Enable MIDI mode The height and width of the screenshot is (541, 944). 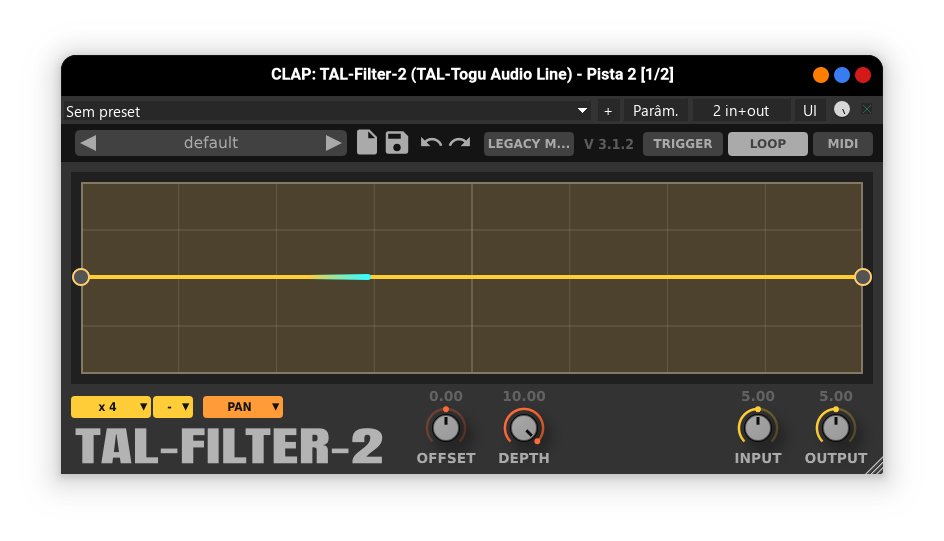pos(843,144)
